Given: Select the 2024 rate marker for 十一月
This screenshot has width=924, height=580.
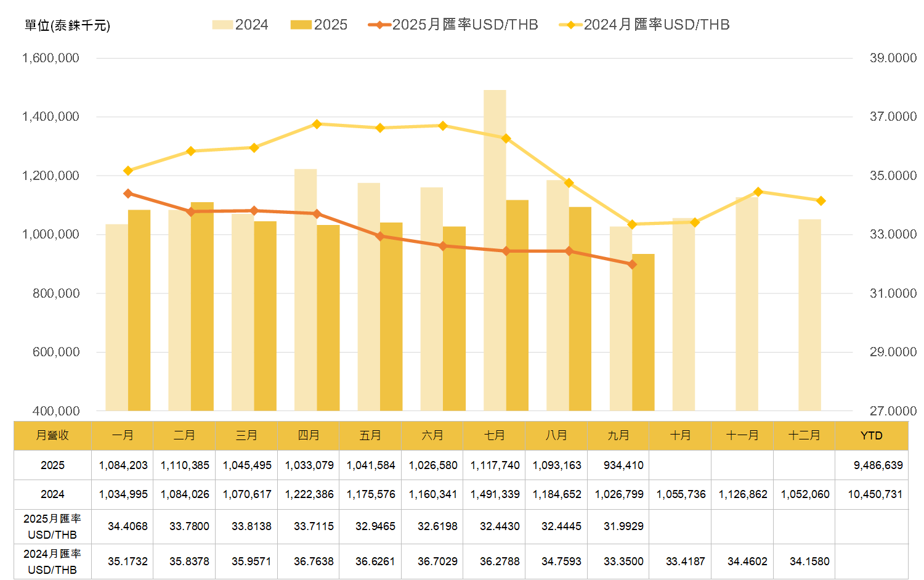Looking at the screenshot, I should coord(758,192).
